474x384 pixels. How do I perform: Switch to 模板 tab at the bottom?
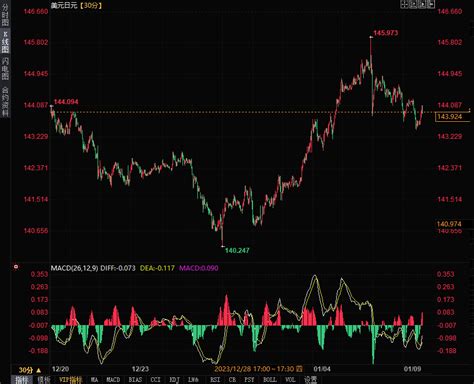coord(43,379)
